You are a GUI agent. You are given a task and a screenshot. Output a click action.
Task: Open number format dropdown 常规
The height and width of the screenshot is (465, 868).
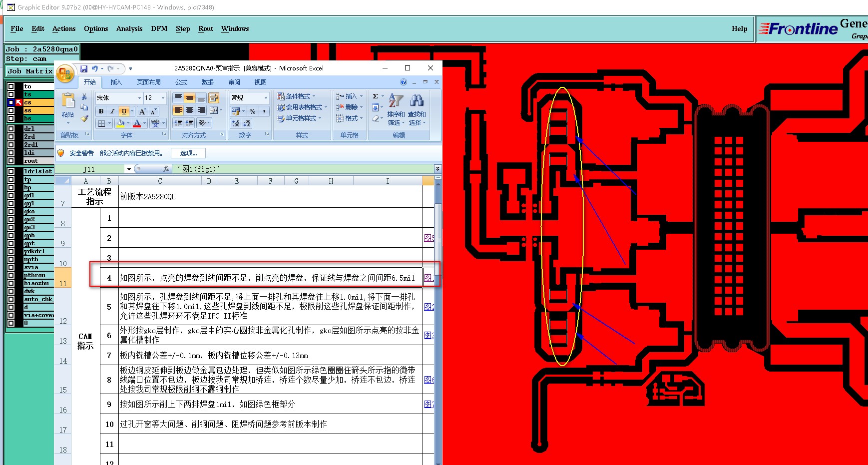[x=266, y=98]
